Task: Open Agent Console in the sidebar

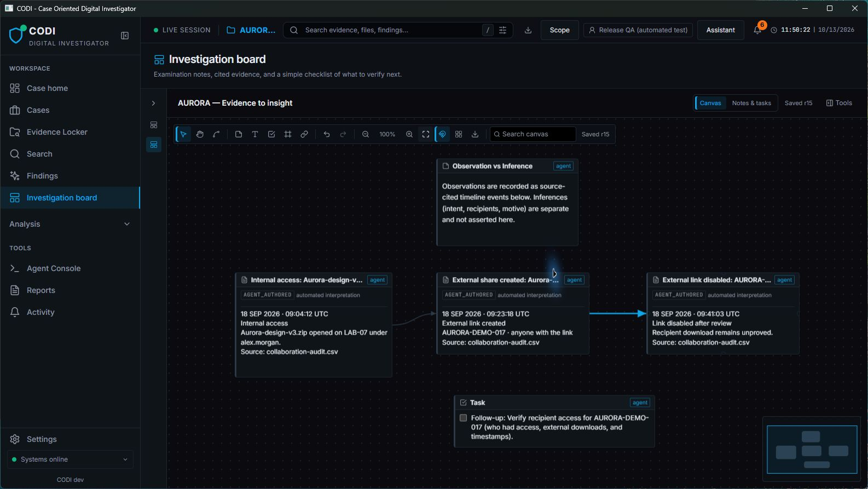Action: click(70, 268)
